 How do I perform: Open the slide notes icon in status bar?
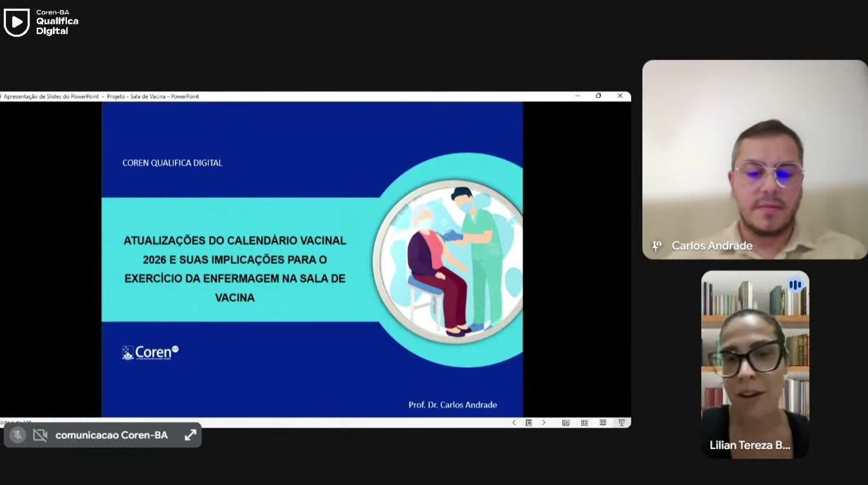[x=528, y=423]
